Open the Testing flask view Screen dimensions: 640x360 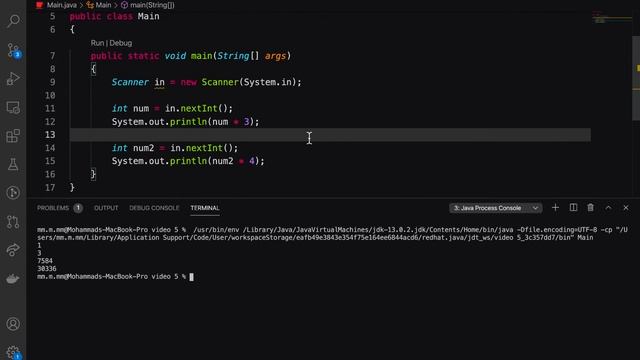(x=13, y=164)
